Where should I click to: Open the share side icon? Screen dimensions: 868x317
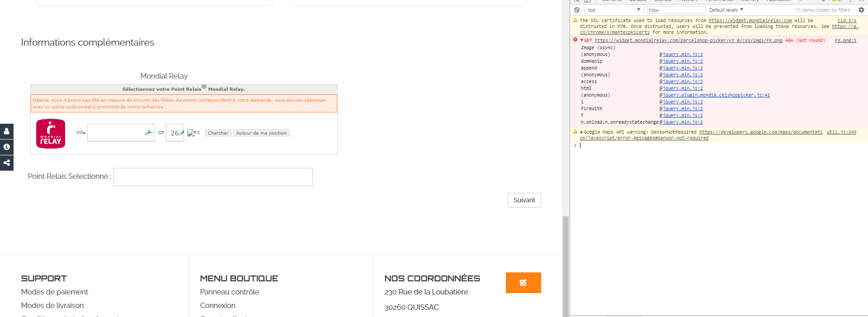pos(7,163)
